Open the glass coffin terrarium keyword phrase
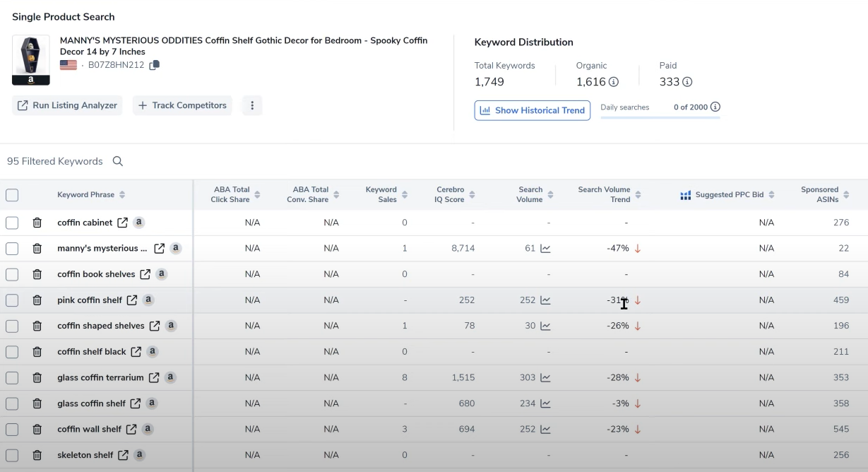Viewport: 868px width, 472px height. (x=100, y=378)
